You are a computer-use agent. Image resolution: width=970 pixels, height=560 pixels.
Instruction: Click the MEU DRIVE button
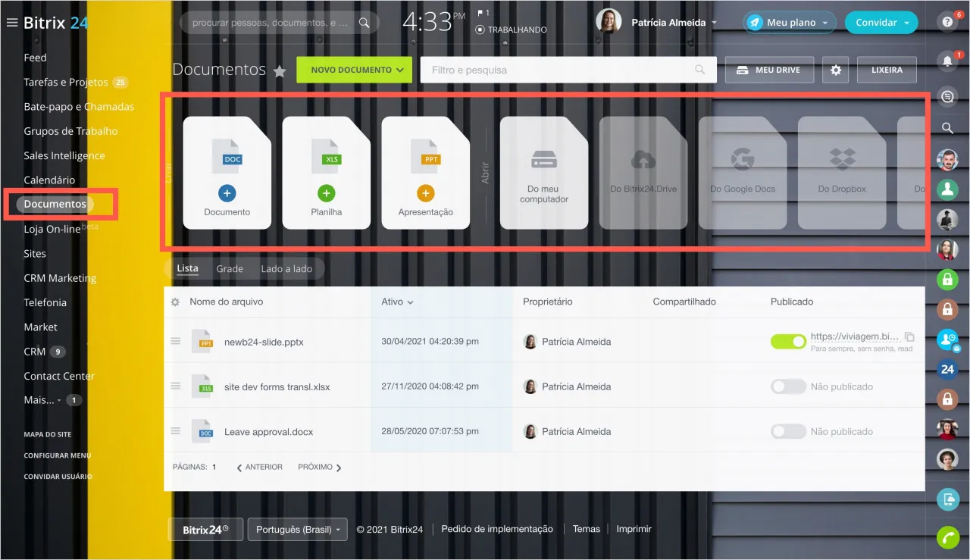coord(769,70)
